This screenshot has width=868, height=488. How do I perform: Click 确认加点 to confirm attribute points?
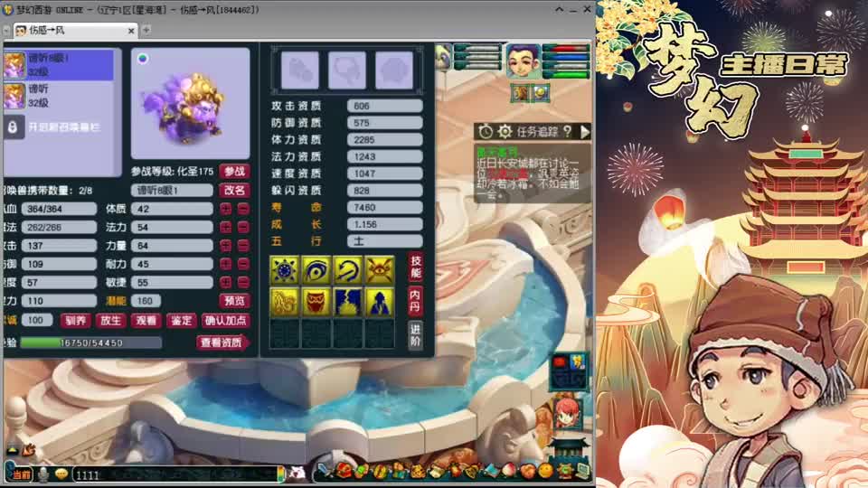[225, 320]
